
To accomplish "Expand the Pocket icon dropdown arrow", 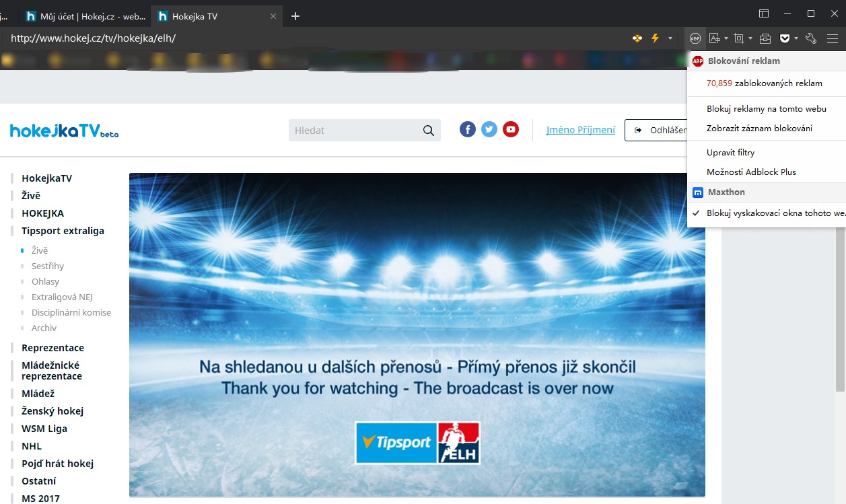I will [x=796, y=38].
